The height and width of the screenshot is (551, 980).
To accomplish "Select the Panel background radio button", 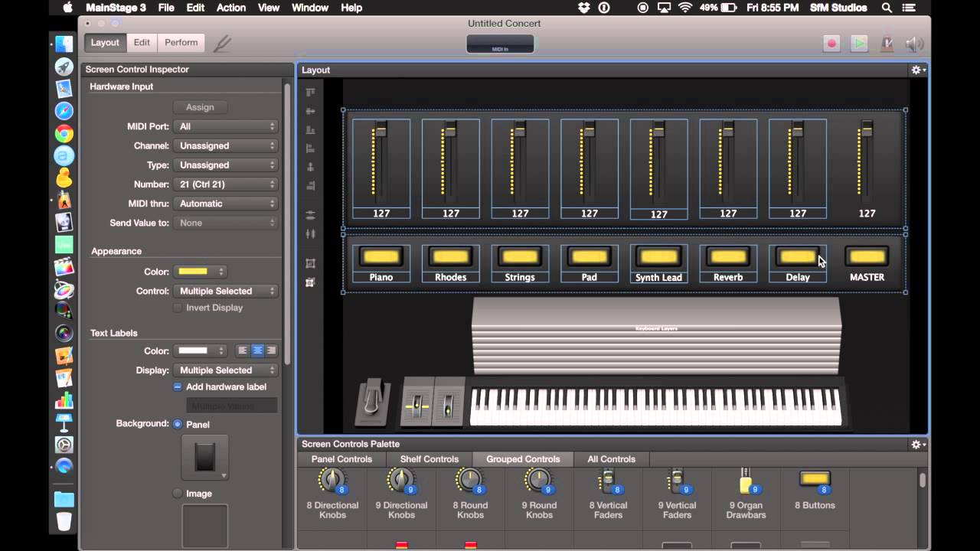I will pos(178,424).
